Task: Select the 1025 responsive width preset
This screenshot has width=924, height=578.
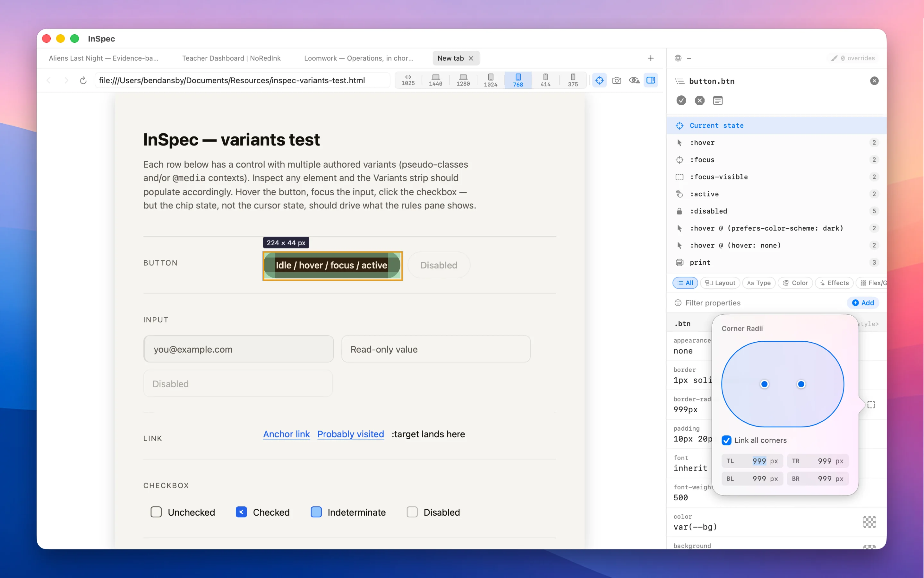Action: tap(408, 80)
